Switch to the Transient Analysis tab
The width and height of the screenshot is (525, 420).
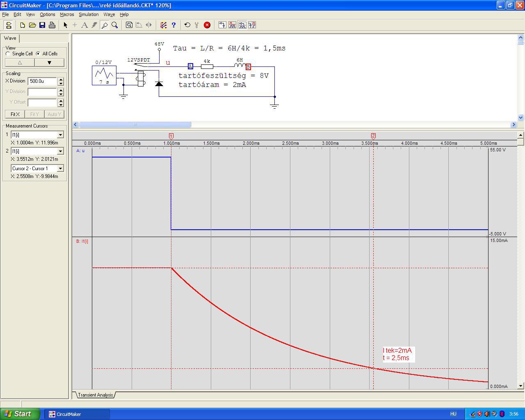(95, 395)
